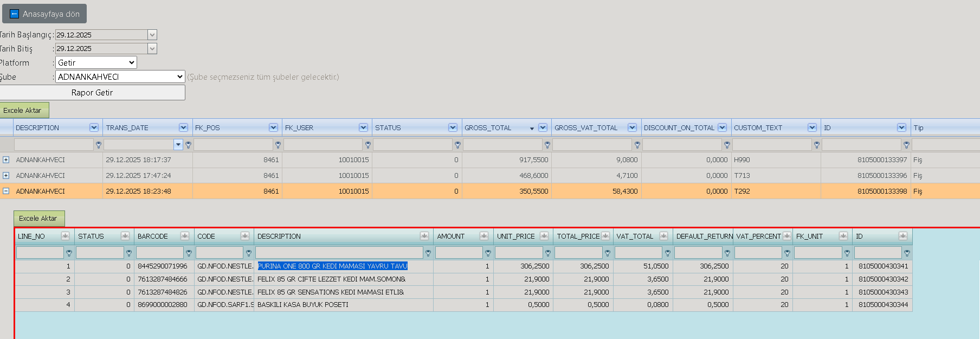Open Tarih Başlangıç date picker arrow
Image resolution: width=980 pixels, height=339 pixels.
click(152, 35)
